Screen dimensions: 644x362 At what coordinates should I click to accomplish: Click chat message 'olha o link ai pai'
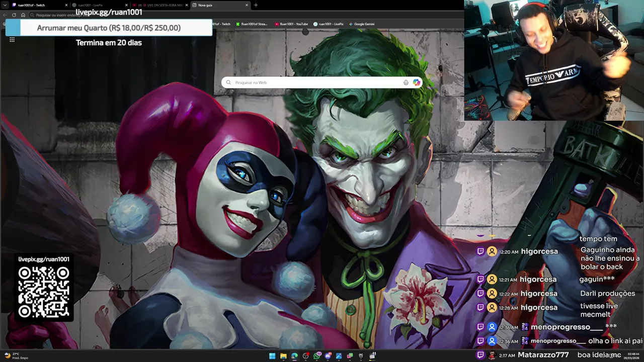coord(615,341)
